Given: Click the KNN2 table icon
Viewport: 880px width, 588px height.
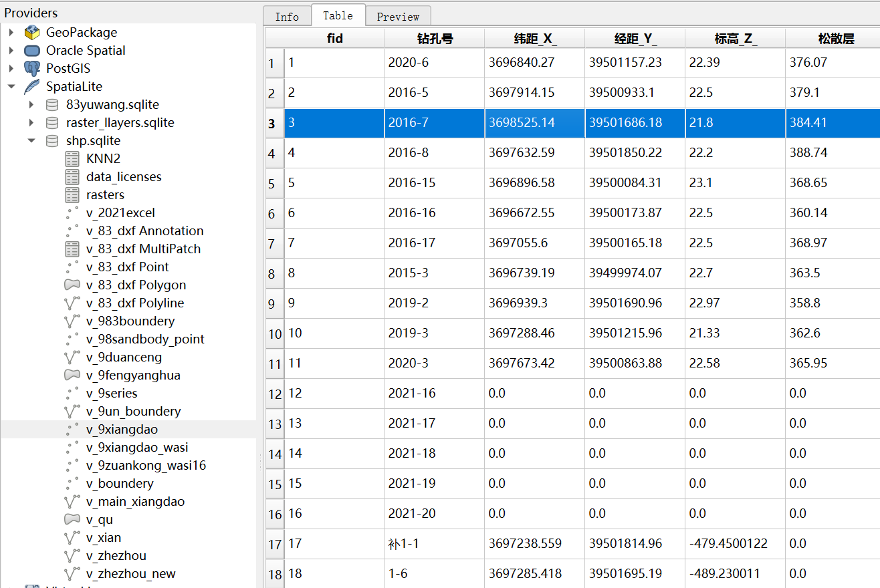Looking at the screenshot, I should coord(72,159).
